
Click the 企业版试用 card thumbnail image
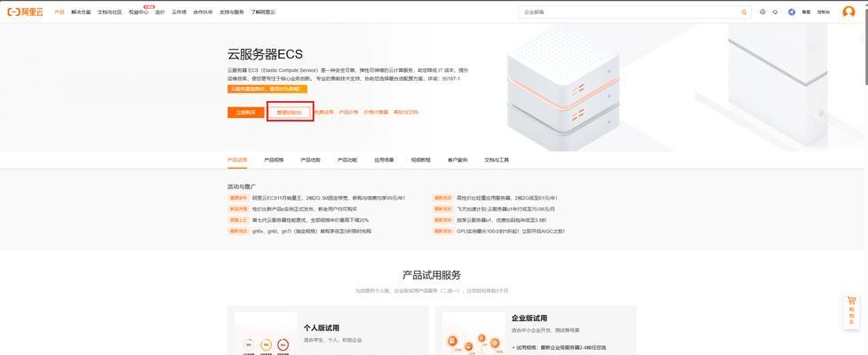pos(474,334)
